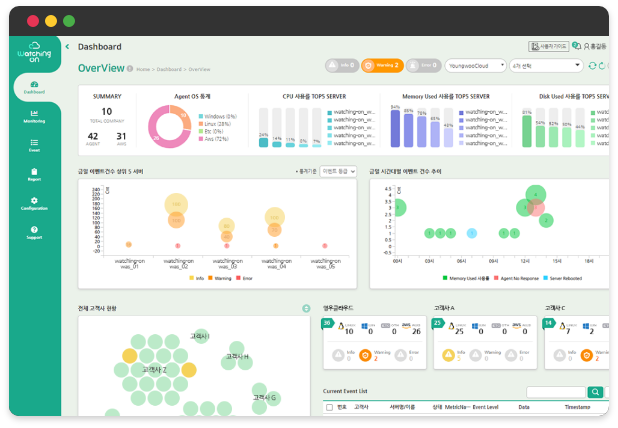This screenshot has height=428, width=618.
Task: Open Monitoring in the left sidebar
Action: (x=34, y=116)
